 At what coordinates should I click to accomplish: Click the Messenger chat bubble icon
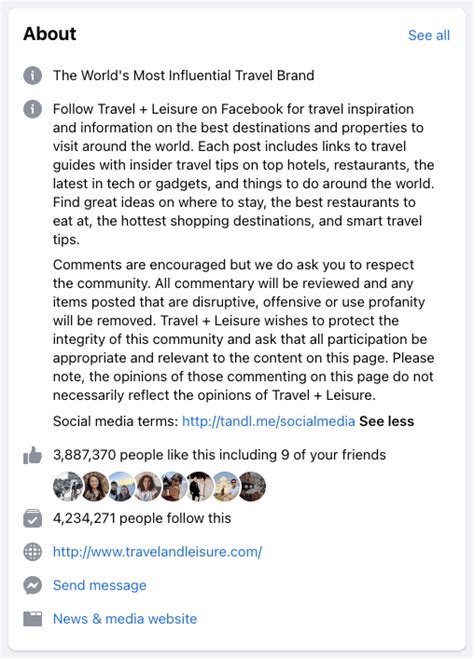tap(32, 585)
